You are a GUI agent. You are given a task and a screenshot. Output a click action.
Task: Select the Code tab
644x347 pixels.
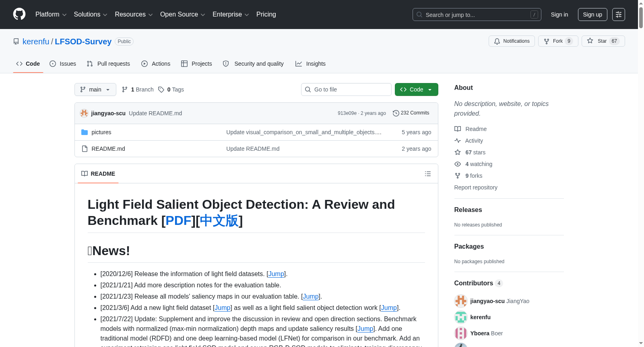(x=28, y=64)
